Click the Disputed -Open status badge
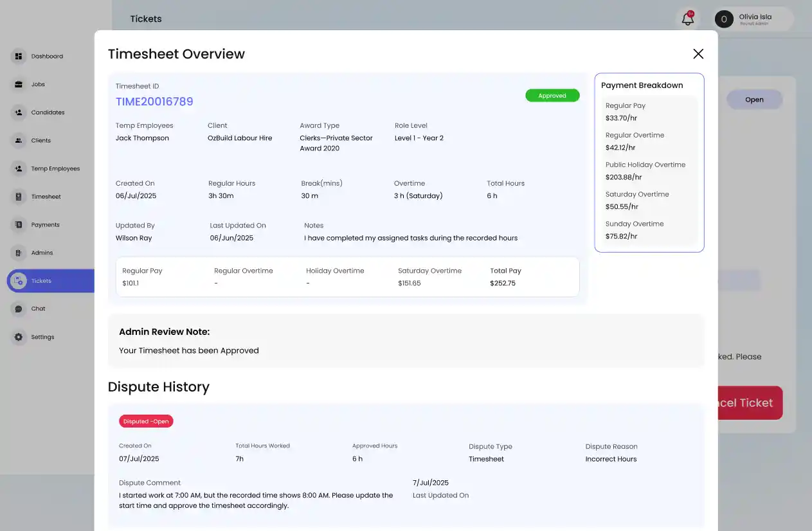This screenshot has height=531, width=812. point(146,422)
